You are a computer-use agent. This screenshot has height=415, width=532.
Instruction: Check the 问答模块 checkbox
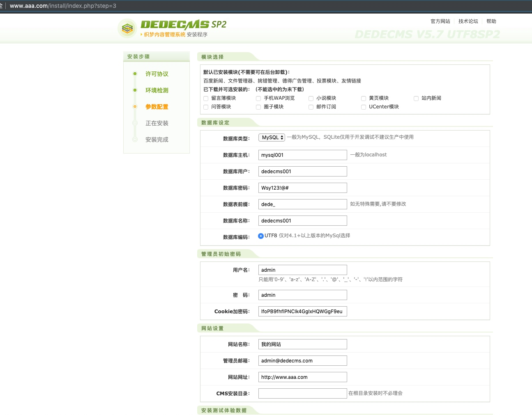pyautogui.click(x=206, y=107)
